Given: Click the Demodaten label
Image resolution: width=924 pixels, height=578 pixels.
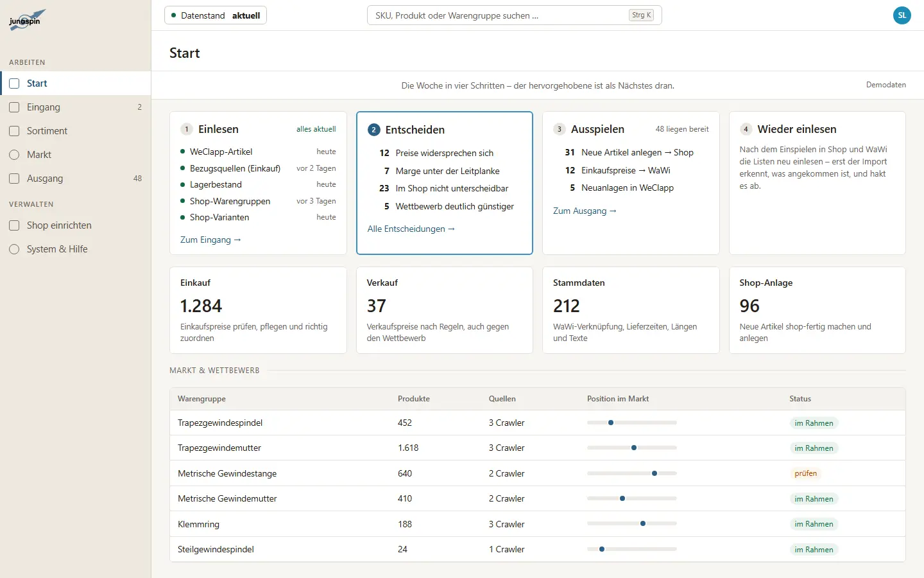Looking at the screenshot, I should [886, 85].
